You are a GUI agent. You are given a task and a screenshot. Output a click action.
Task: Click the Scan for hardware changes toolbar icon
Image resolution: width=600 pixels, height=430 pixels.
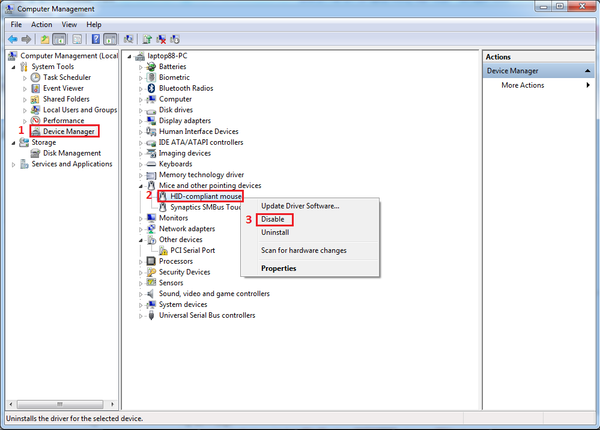coord(129,39)
